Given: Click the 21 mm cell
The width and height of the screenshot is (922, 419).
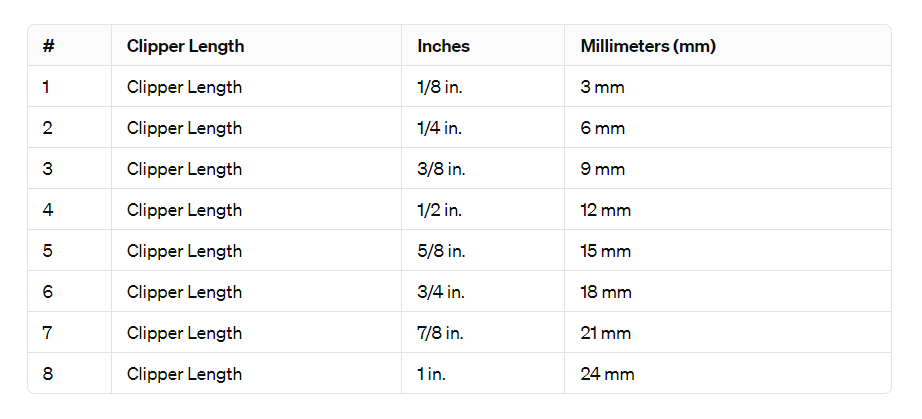Looking at the screenshot, I should pos(605,333).
